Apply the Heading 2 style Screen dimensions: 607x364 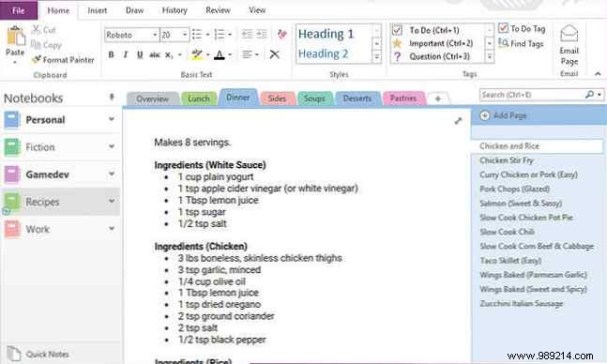pyautogui.click(x=324, y=53)
